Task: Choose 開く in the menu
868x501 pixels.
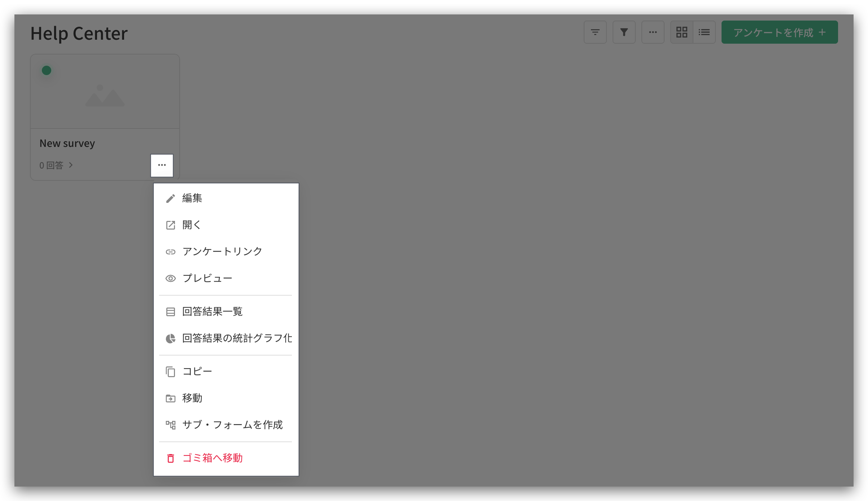Action: point(226,225)
